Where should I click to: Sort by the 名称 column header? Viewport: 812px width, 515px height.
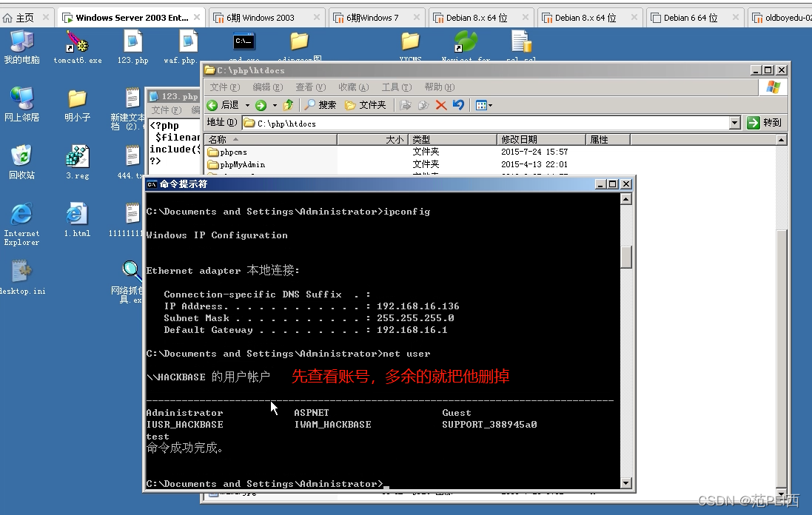coord(270,140)
